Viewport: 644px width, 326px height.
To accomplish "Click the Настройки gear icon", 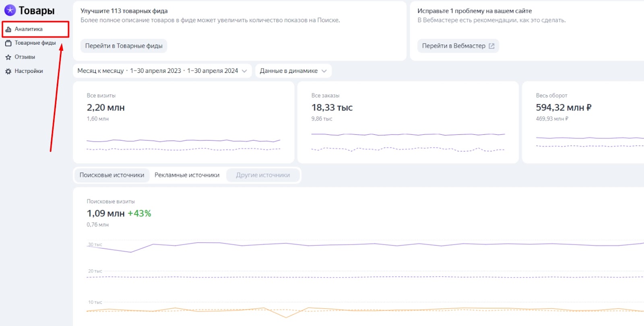I will pos(8,71).
